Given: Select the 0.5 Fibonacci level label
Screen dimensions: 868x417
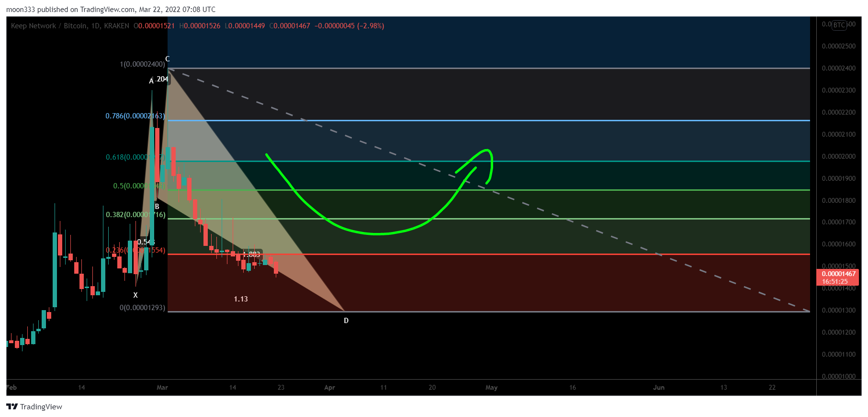Looking at the screenshot, I should 139,186.
